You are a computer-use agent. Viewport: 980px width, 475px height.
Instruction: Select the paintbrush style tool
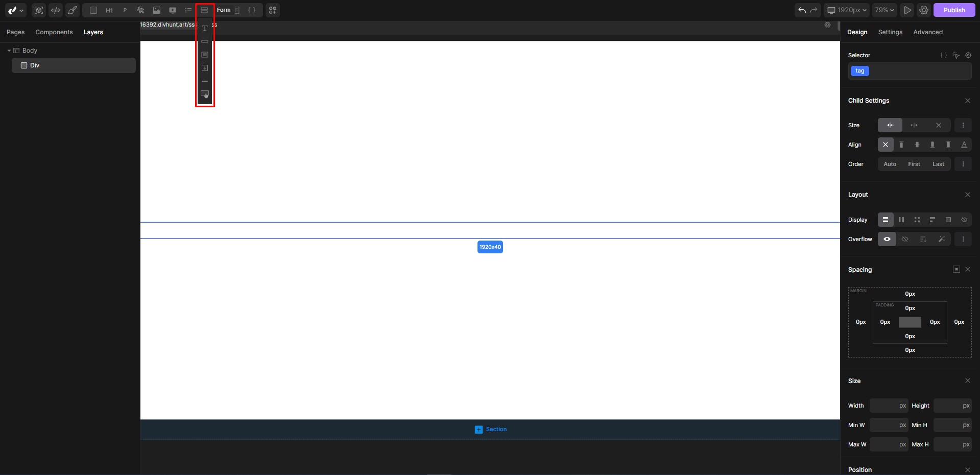tap(73, 10)
